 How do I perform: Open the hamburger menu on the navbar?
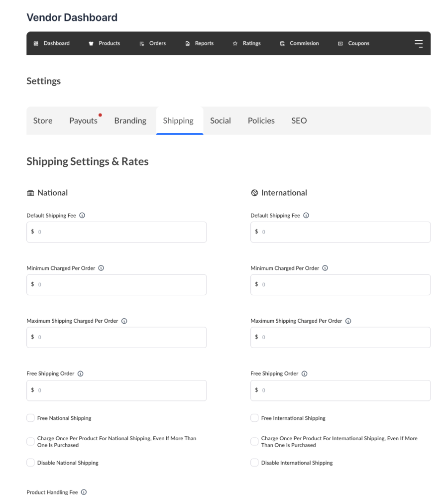pyautogui.click(x=419, y=43)
